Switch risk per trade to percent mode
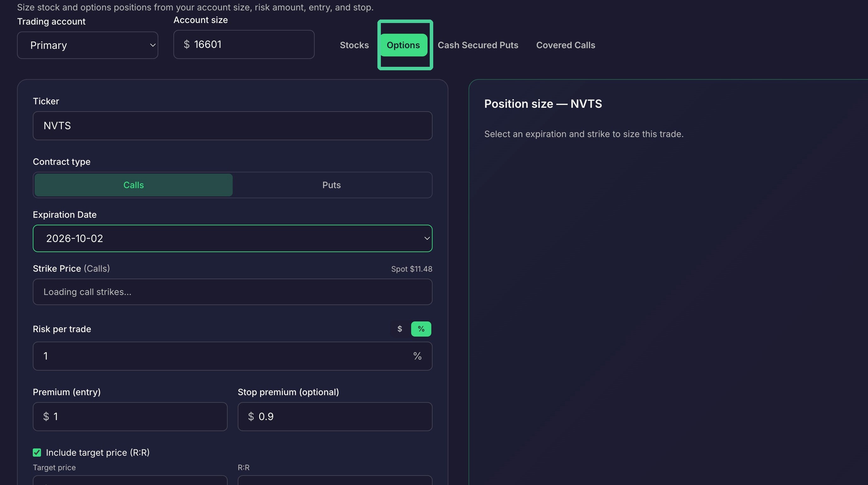Image resolution: width=868 pixels, height=485 pixels. tap(421, 329)
